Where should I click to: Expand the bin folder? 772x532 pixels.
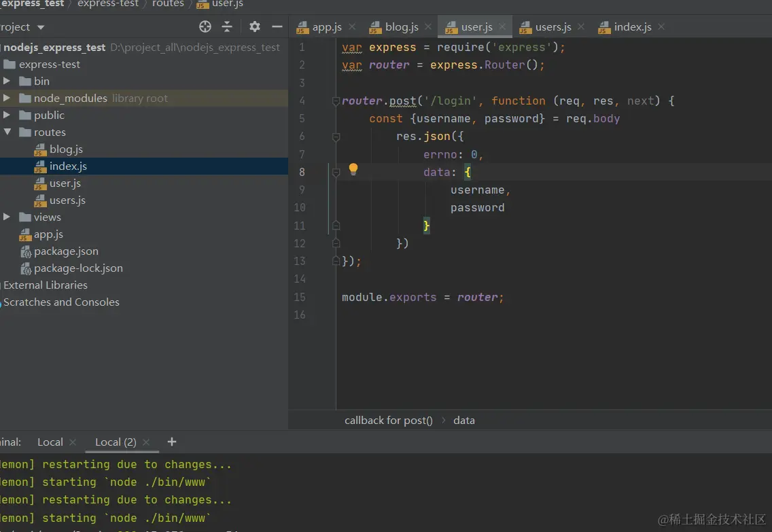7,81
